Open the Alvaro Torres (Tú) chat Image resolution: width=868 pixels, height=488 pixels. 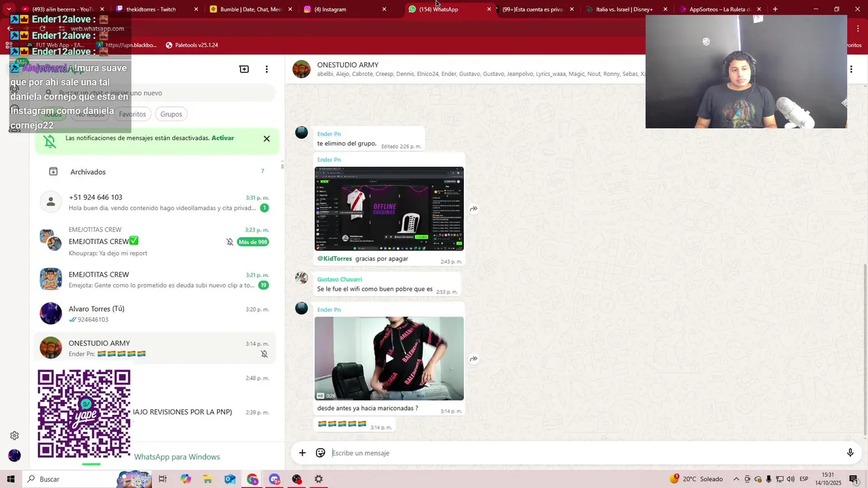(155, 313)
